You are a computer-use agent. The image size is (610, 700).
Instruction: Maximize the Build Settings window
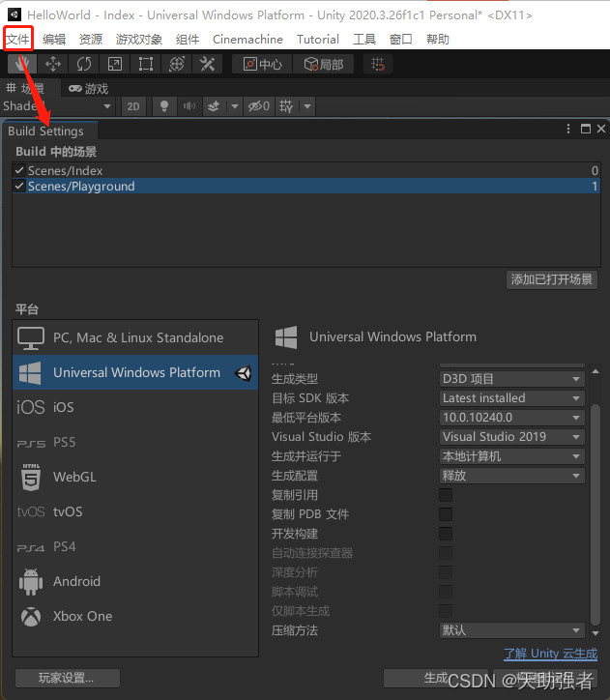coord(586,129)
